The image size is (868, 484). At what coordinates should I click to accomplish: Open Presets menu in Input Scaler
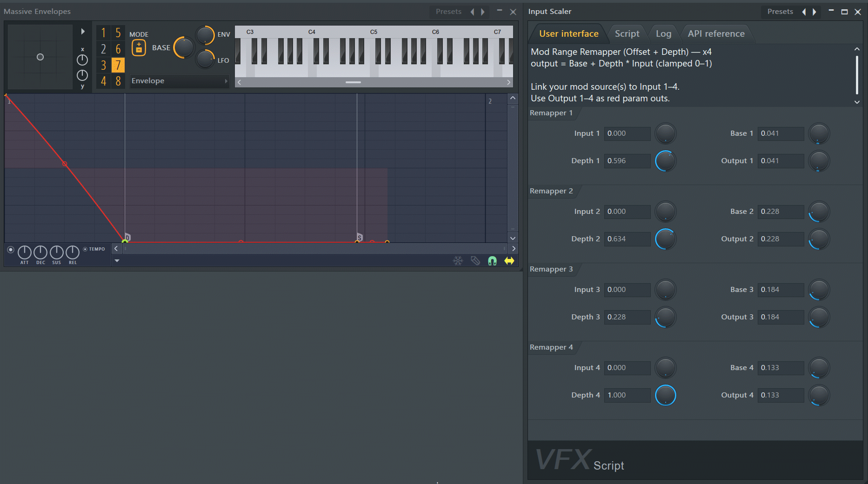click(780, 12)
